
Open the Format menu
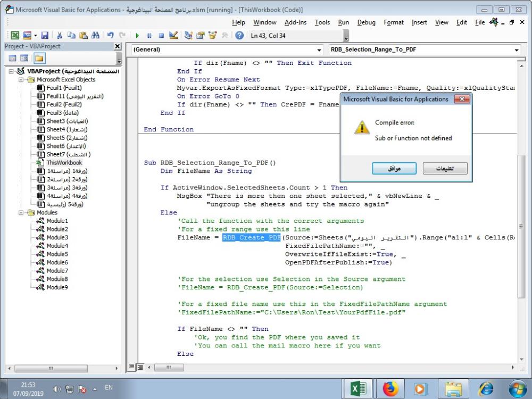pos(394,22)
